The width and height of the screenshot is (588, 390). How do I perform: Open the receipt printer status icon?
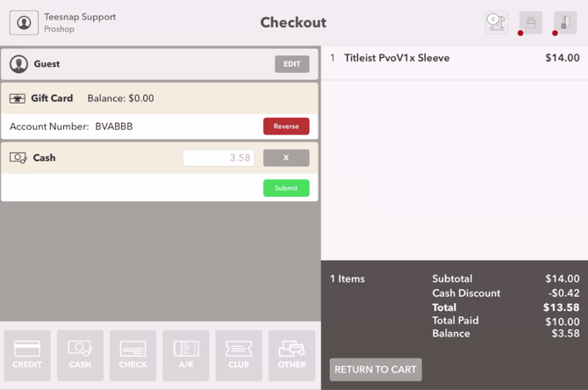531,23
